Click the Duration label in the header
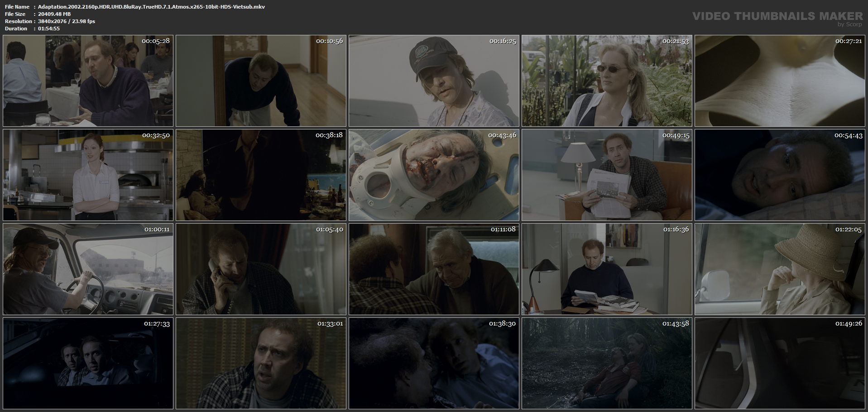The height and width of the screenshot is (412, 868). coord(16,29)
